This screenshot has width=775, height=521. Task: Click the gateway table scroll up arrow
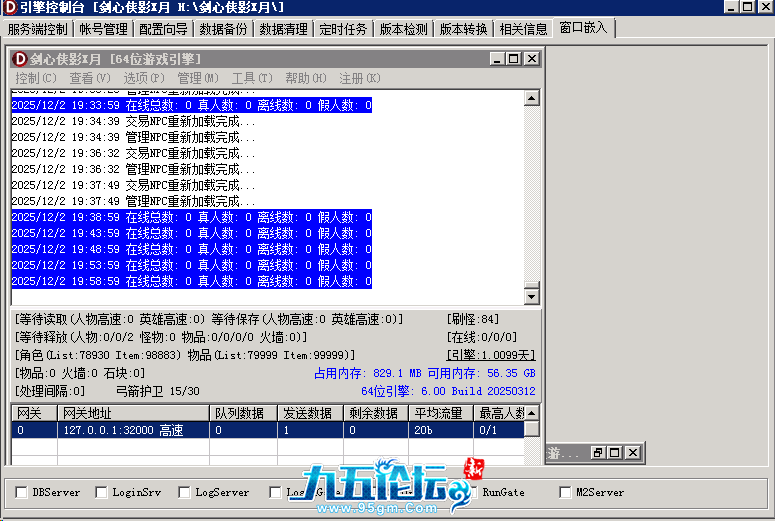[x=531, y=413]
